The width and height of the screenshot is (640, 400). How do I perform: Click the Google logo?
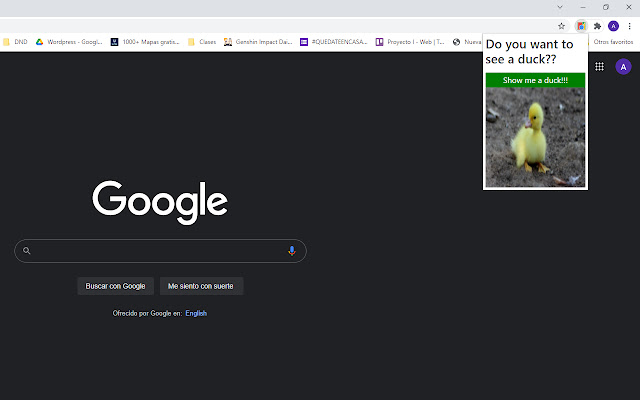click(160, 202)
